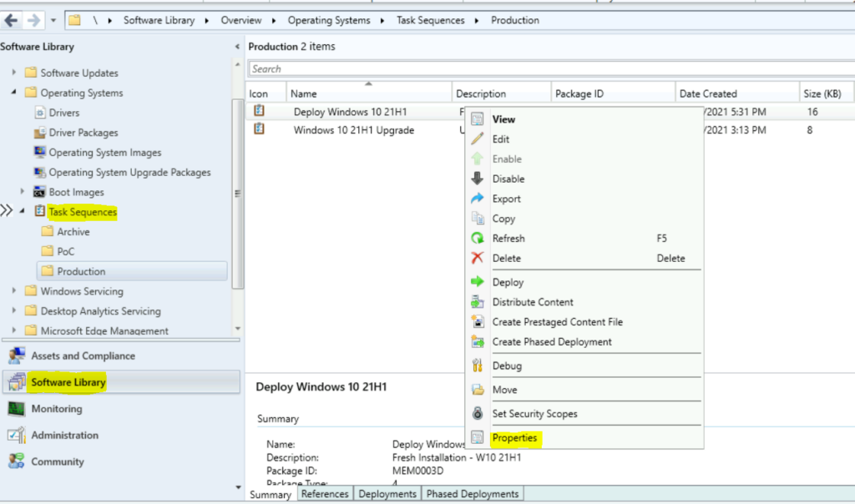Click the Copy pages icon
Screen dimensions: 855x504
click(477, 219)
